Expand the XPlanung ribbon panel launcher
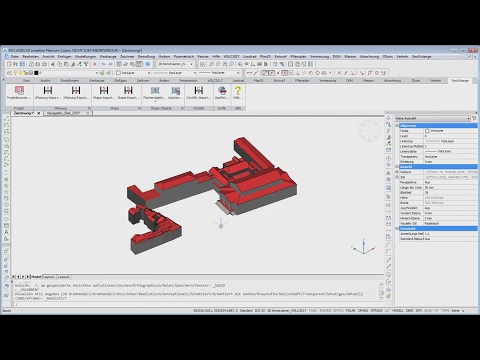 coord(89,108)
